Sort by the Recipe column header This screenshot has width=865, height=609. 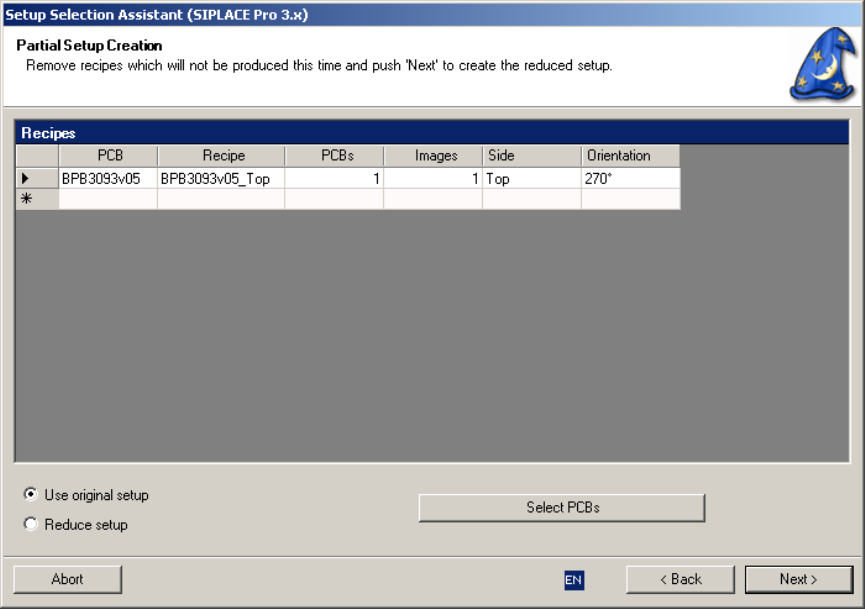click(x=221, y=156)
